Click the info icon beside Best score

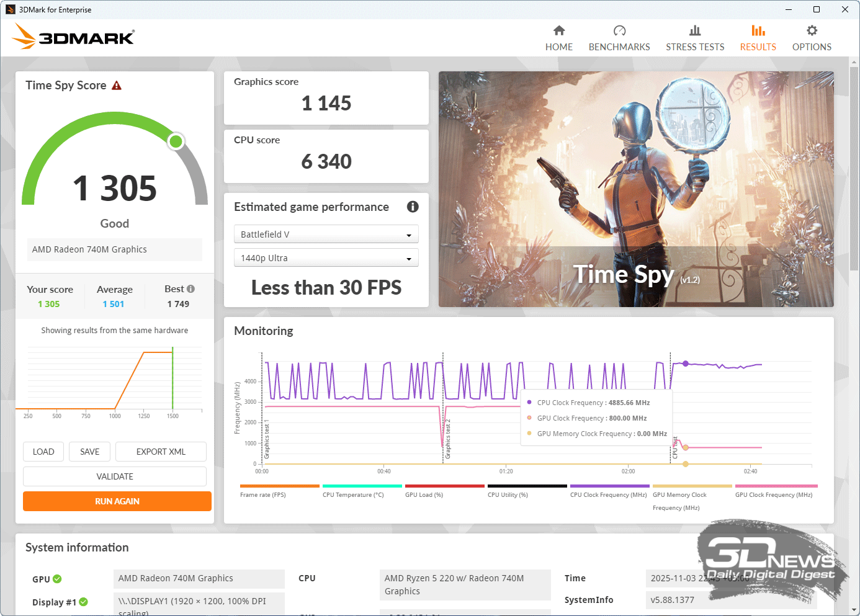click(191, 289)
